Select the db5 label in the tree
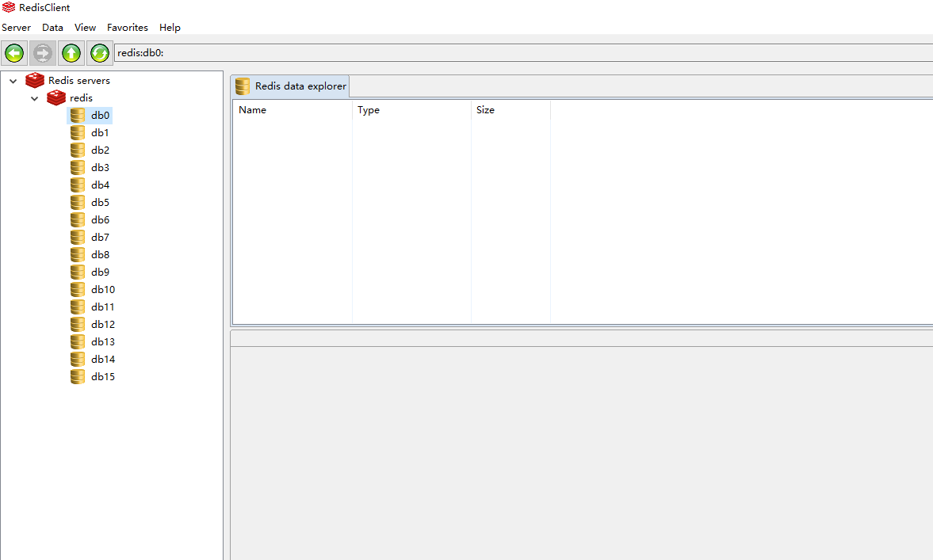This screenshot has height=560, width=933. pyautogui.click(x=100, y=202)
